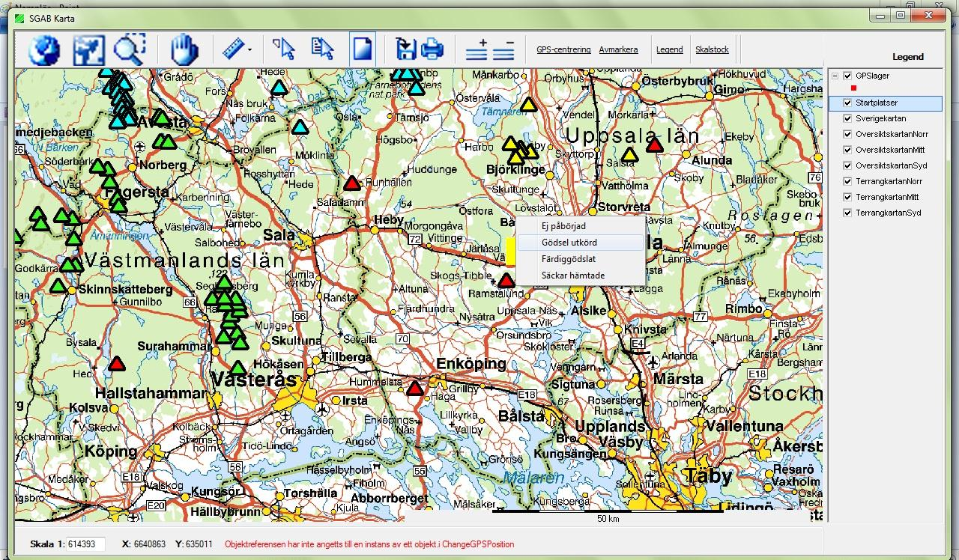The height and width of the screenshot is (560, 959).
Task: Click the red triangle marker near Runhällen
Action: pyautogui.click(x=352, y=183)
